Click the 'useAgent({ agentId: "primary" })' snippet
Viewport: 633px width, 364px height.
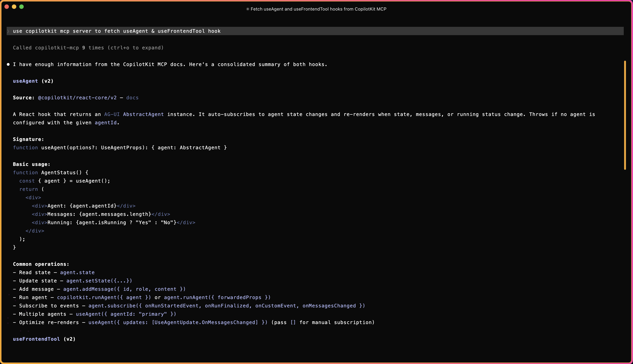click(126, 314)
